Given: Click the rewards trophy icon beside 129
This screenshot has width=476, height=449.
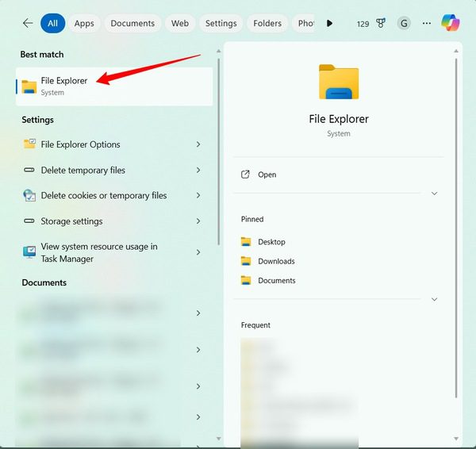Looking at the screenshot, I should coord(381,23).
